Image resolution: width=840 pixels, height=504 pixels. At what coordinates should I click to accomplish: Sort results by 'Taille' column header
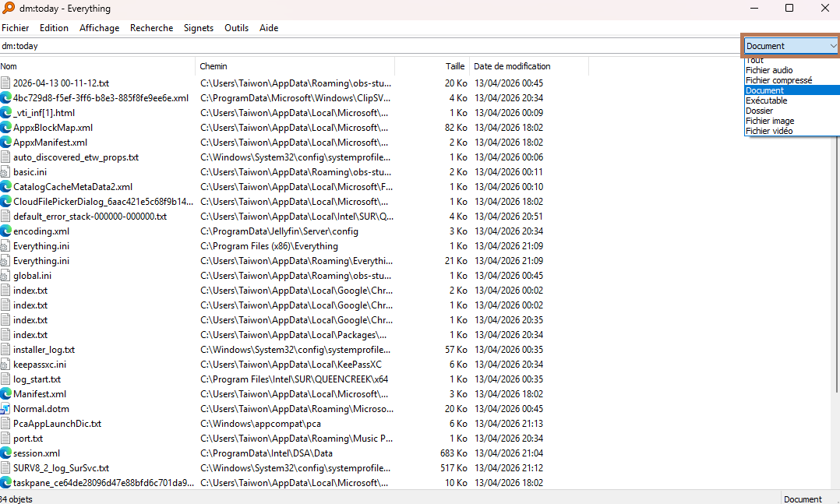(455, 66)
